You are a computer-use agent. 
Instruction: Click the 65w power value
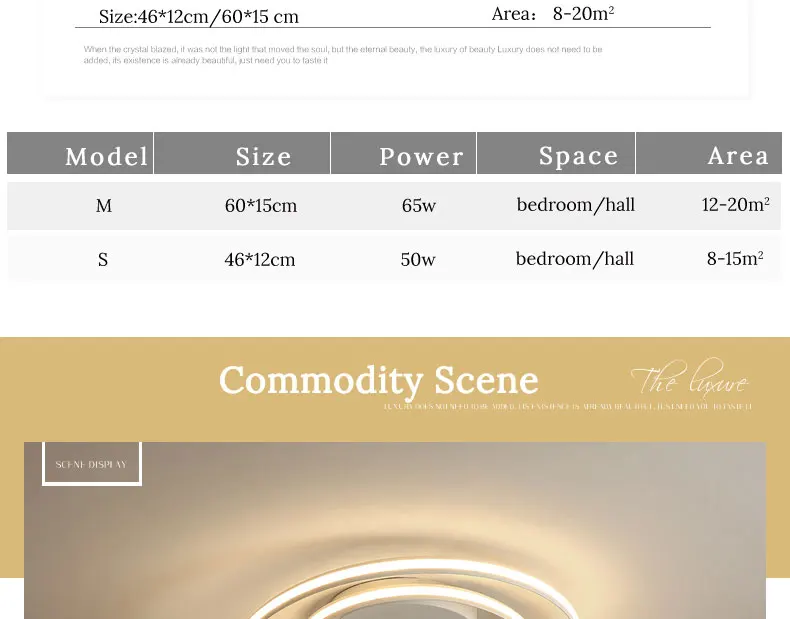pos(419,206)
